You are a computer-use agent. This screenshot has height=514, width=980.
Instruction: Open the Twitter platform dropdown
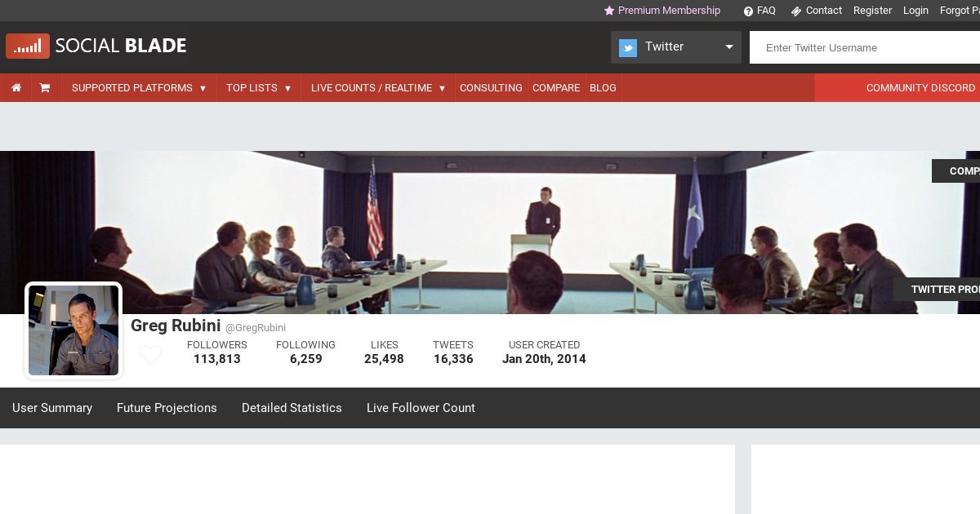[x=676, y=47]
